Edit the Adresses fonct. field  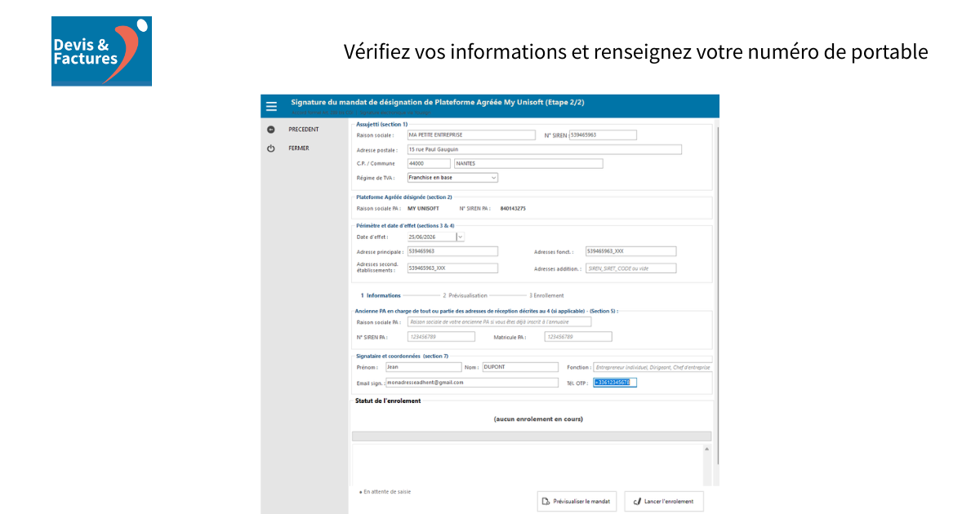tap(630, 251)
